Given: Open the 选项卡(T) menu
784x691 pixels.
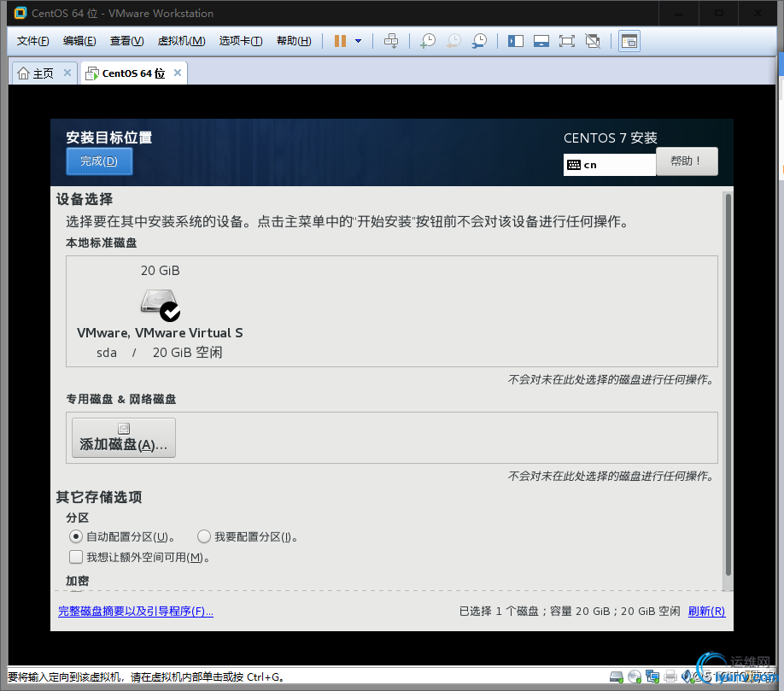Looking at the screenshot, I should (x=241, y=41).
